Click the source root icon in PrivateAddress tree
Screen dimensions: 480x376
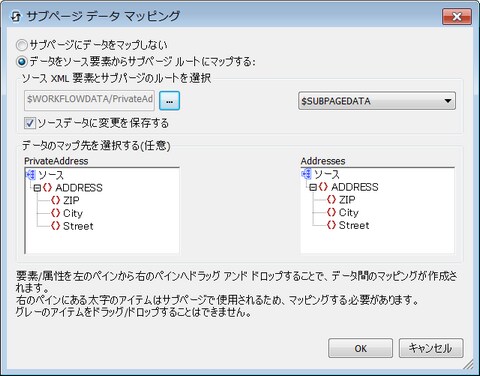point(31,175)
